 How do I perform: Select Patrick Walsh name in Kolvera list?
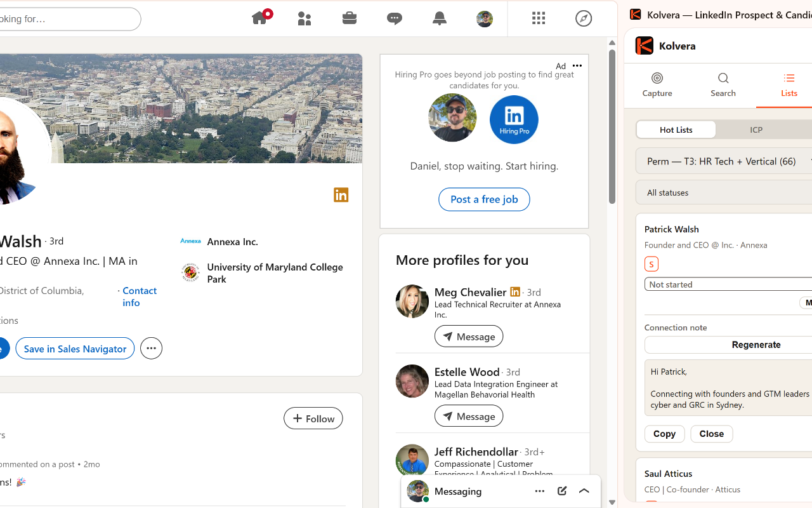click(672, 229)
